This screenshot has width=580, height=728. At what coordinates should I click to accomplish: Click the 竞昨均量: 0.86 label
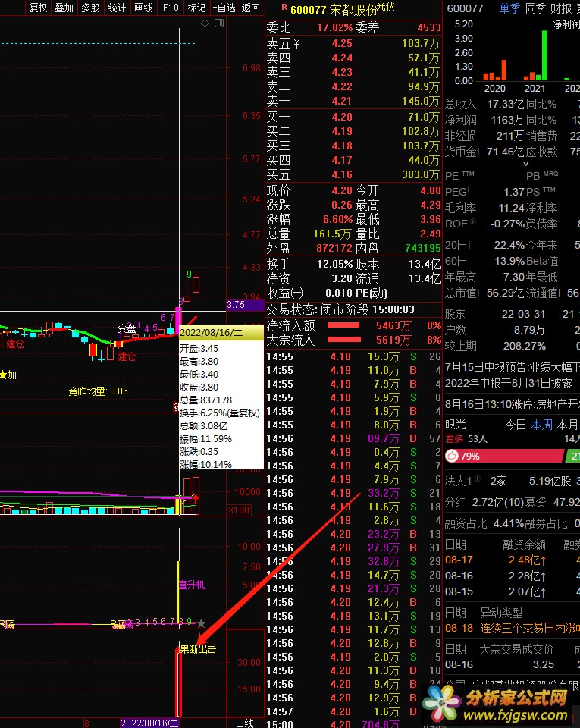click(x=98, y=391)
